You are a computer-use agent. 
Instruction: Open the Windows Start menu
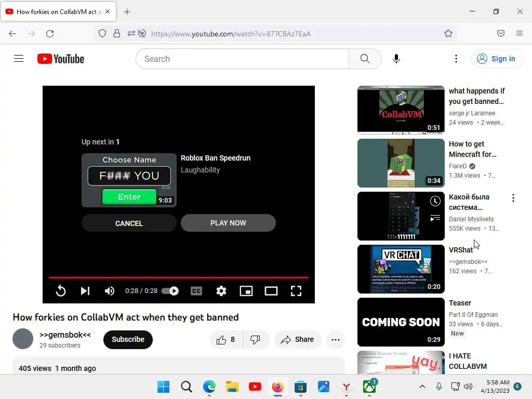point(163,387)
